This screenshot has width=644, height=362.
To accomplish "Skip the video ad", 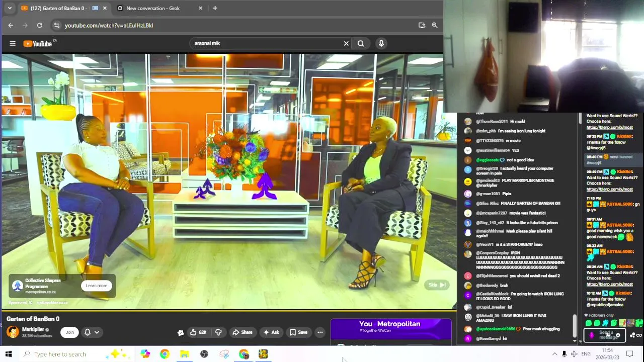I will (437, 285).
